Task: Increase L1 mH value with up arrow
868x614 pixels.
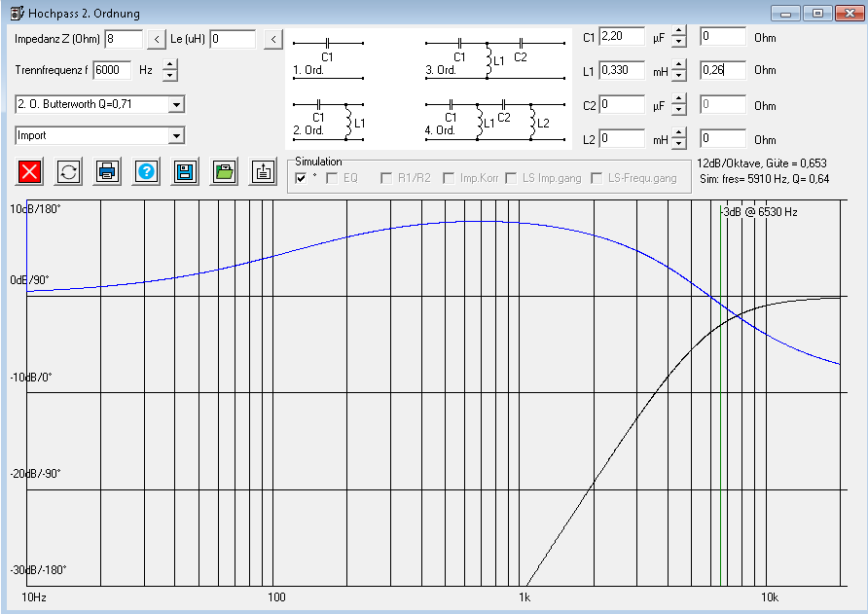Action: [679, 65]
